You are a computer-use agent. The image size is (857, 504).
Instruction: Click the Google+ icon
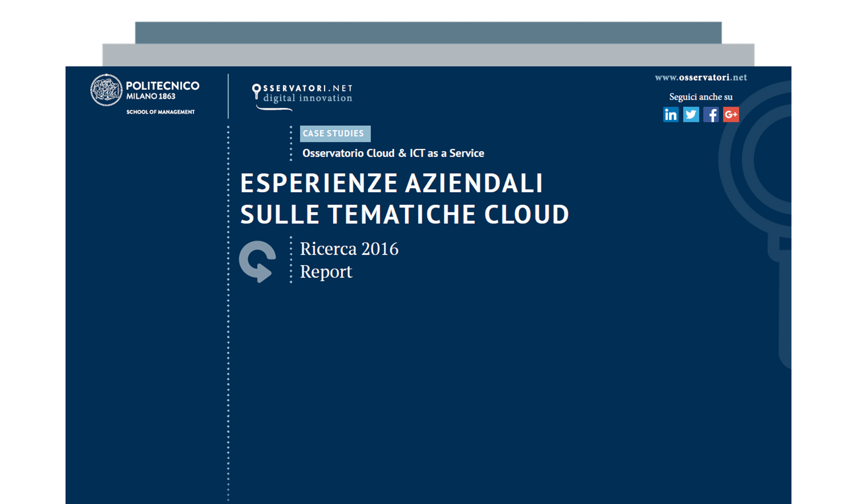[x=731, y=115]
